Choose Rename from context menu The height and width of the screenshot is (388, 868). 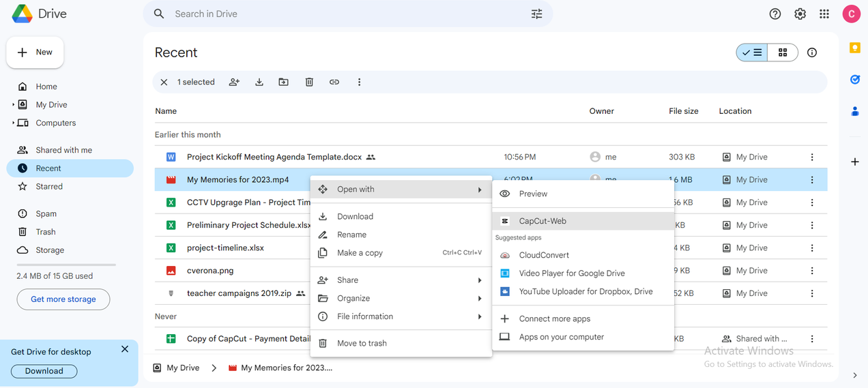coord(401,235)
